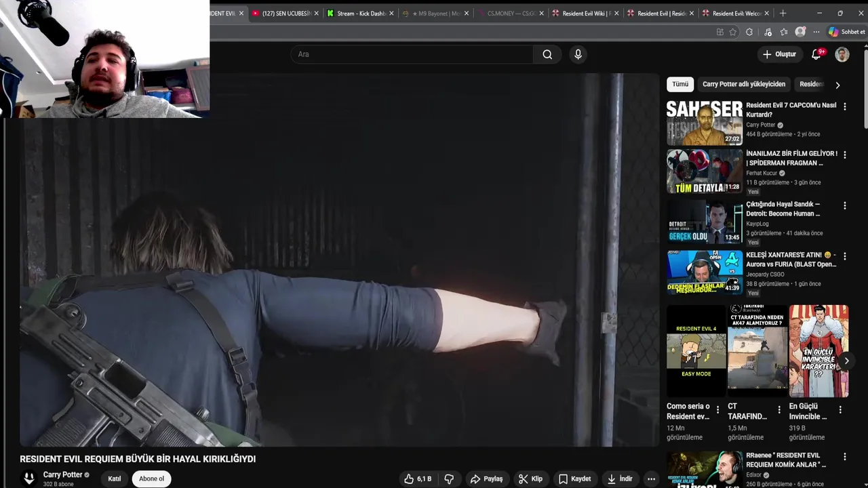Close the CS.MONEY tab

[541, 13]
